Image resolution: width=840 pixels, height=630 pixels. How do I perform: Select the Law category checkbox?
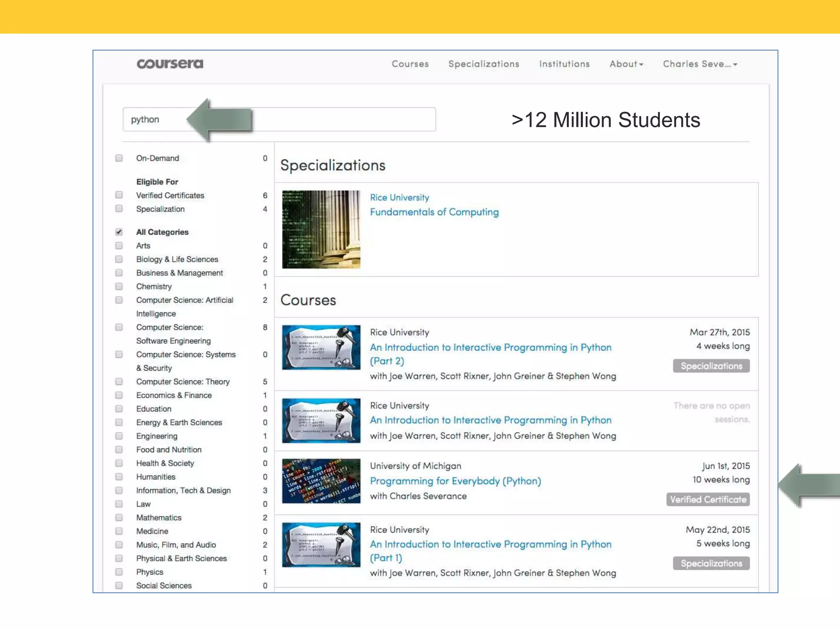click(x=119, y=504)
